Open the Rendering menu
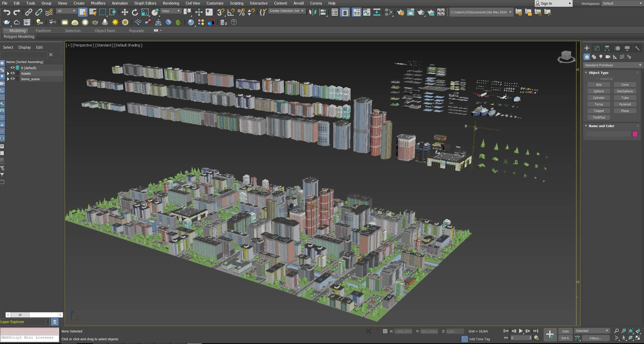 (171, 3)
